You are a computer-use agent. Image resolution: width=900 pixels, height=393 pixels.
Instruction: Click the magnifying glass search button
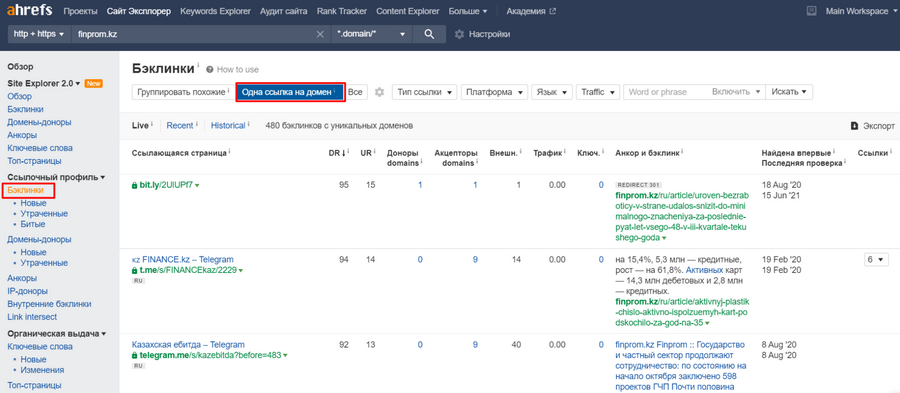429,34
